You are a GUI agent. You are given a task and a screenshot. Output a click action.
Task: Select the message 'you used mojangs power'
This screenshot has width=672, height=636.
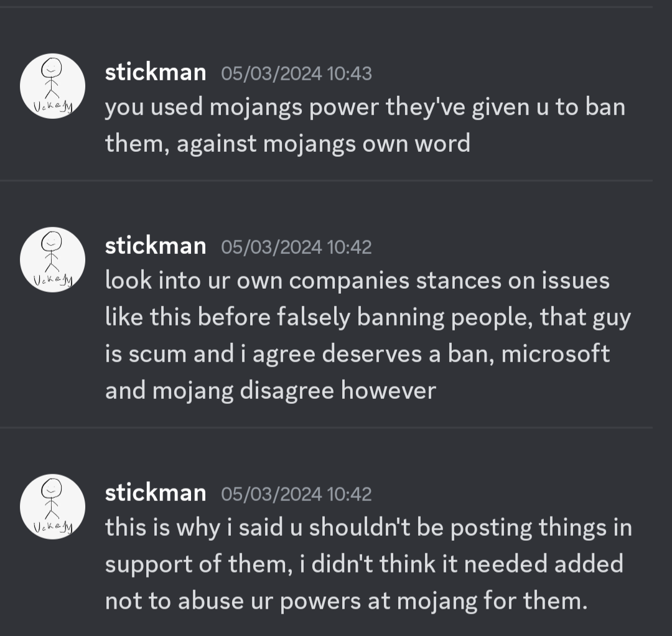[x=365, y=124]
